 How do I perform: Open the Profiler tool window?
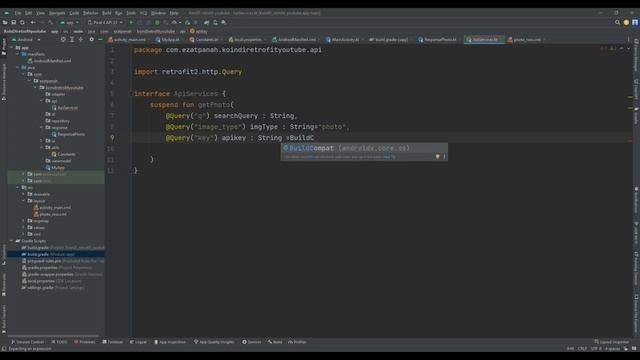(298, 342)
